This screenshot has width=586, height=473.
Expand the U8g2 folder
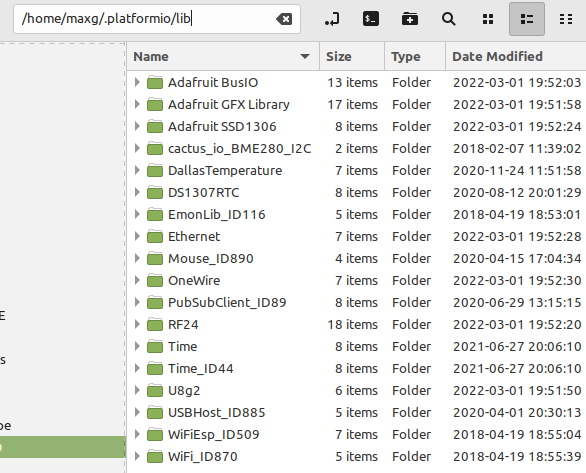137,391
